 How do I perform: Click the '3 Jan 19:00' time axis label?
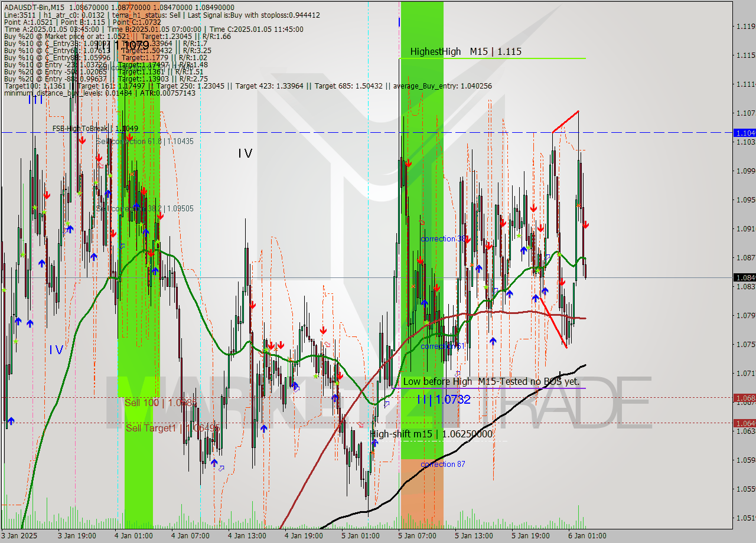77,536
